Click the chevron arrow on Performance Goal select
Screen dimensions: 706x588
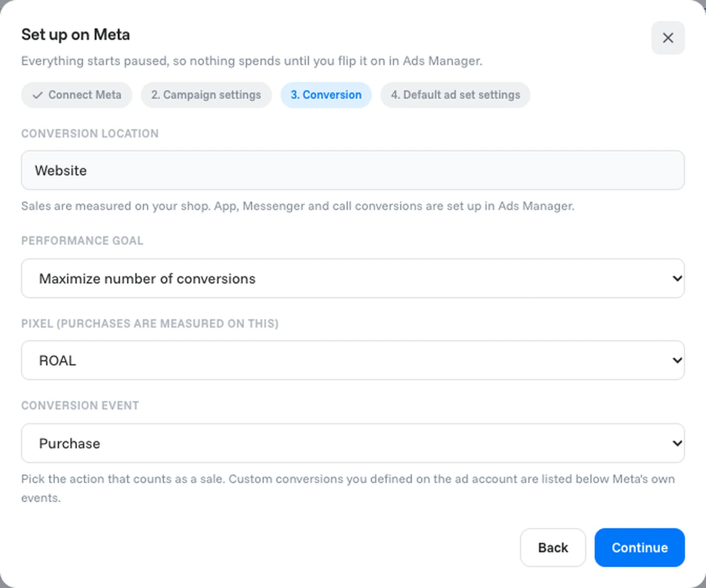pos(677,278)
